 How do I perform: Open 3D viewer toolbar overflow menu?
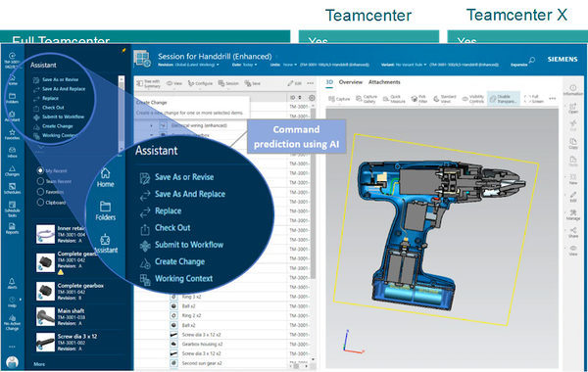click(x=553, y=99)
